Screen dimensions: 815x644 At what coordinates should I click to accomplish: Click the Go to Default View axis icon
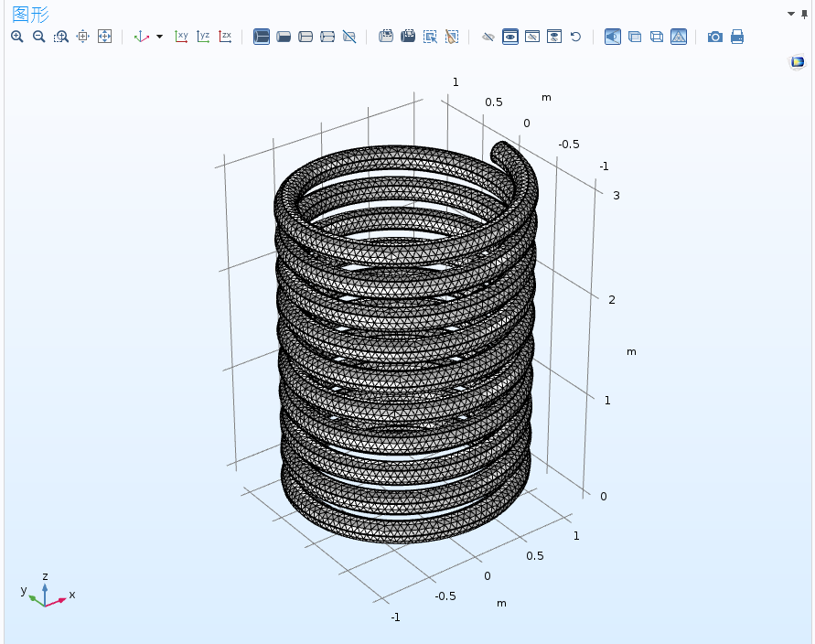pos(142,37)
